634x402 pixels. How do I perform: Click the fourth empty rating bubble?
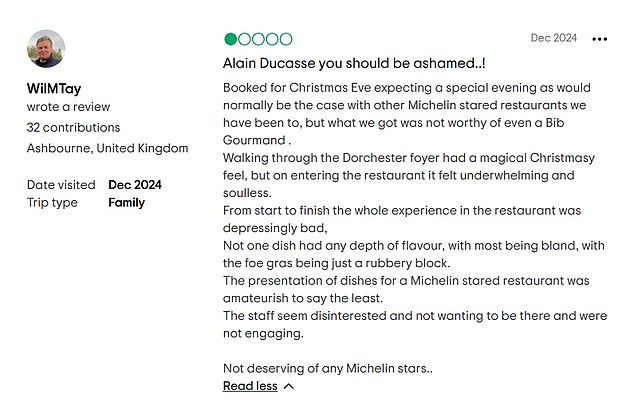point(272,39)
